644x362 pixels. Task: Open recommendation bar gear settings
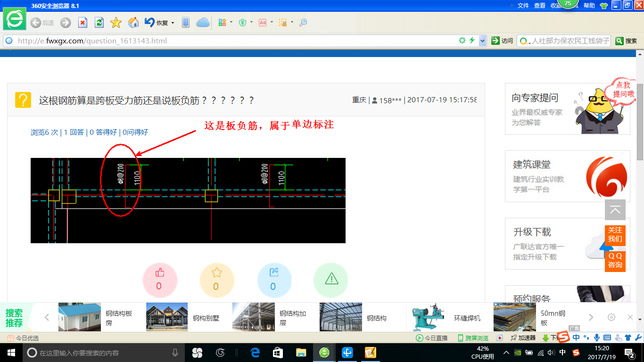(x=611, y=317)
